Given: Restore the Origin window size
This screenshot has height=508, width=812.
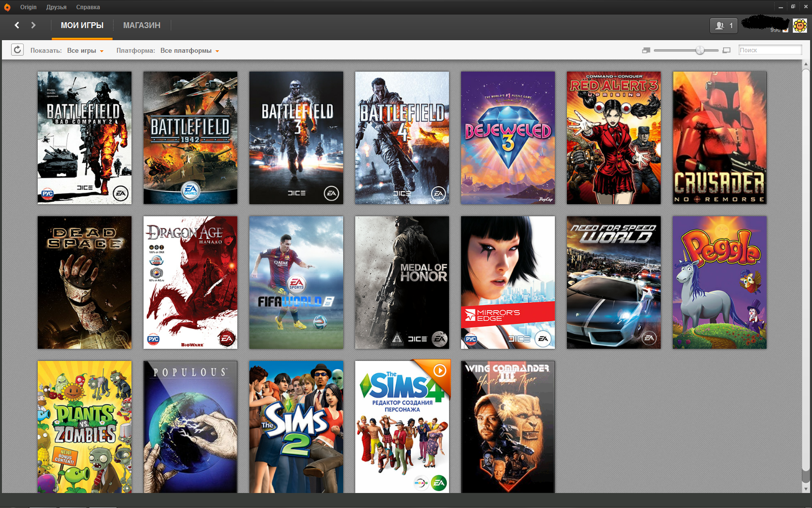Looking at the screenshot, I should click(793, 7).
